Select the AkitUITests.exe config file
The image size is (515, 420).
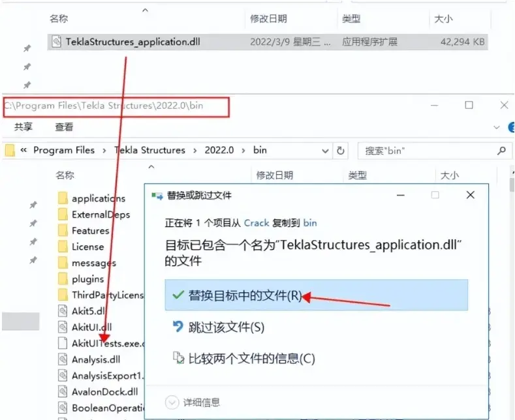(x=101, y=343)
